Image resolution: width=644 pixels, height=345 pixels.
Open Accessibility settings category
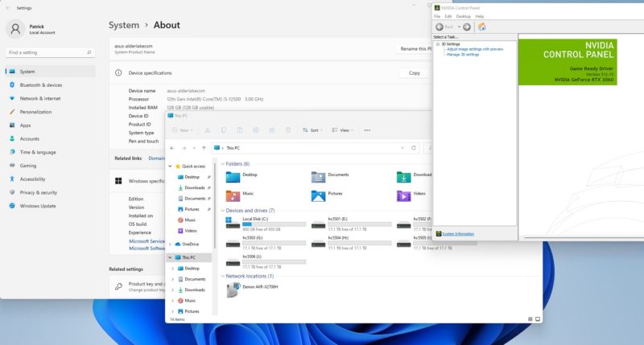pyautogui.click(x=51, y=179)
